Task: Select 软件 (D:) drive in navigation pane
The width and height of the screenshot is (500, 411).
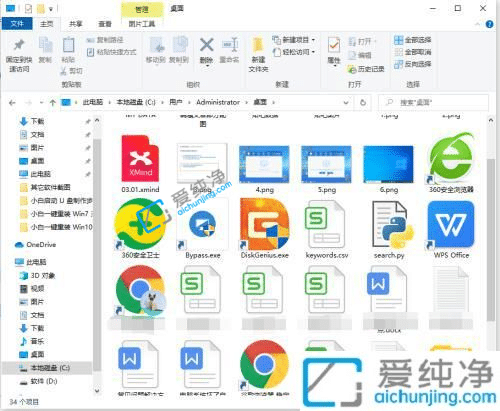Action: pyautogui.click(x=44, y=381)
